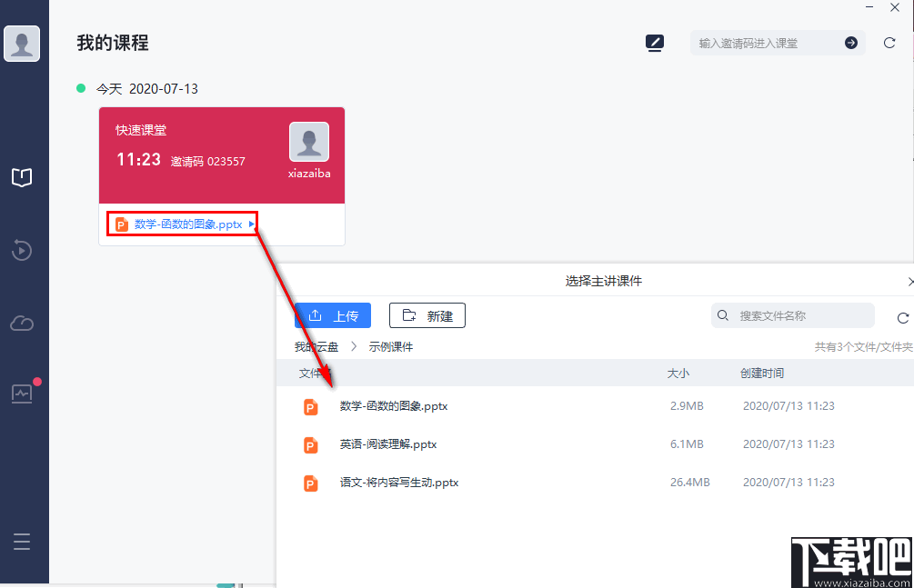The height and width of the screenshot is (588, 914).
Task: Click the search magnifier in the courseware panel
Action: [722, 315]
